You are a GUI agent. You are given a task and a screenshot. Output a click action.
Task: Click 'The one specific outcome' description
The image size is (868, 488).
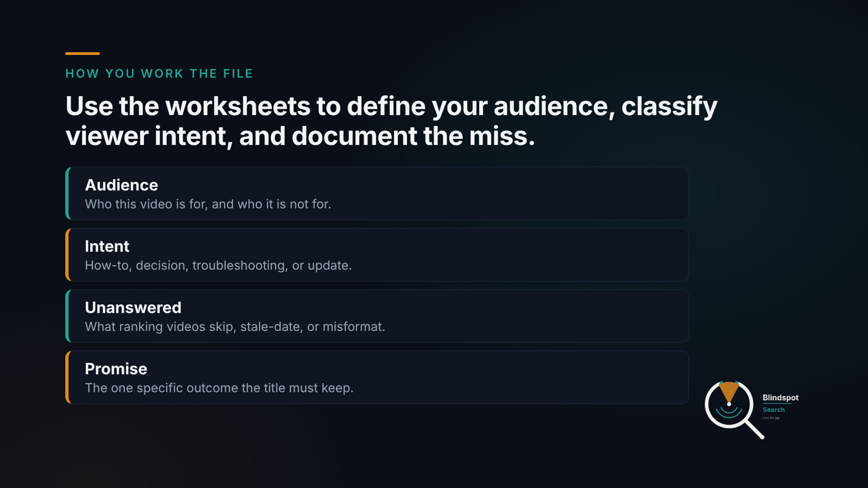point(219,388)
